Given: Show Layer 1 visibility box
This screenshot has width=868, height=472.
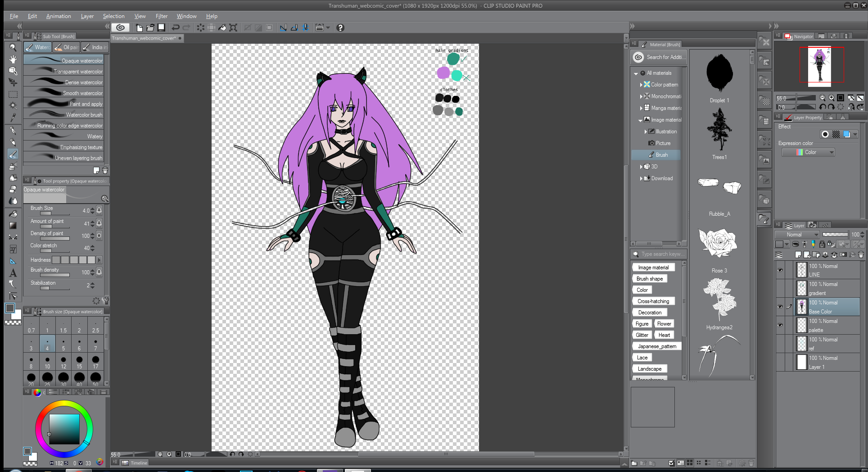Looking at the screenshot, I should click(x=780, y=362).
